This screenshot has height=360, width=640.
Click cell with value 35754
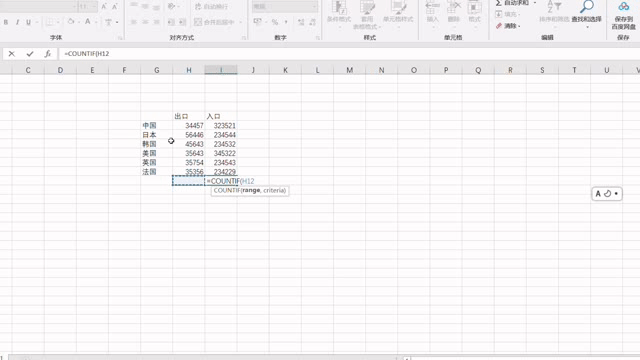(188, 162)
